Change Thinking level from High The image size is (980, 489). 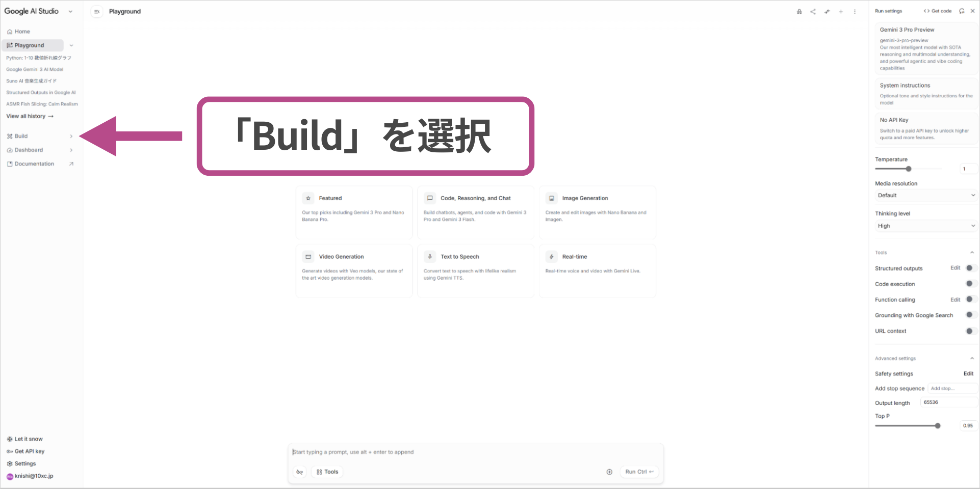pos(925,226)
